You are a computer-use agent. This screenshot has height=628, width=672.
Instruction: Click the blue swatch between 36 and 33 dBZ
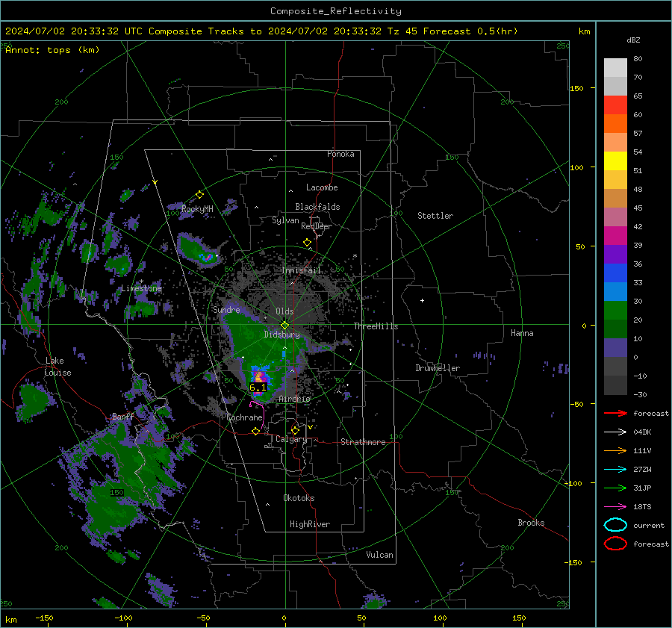click(615, 273)
